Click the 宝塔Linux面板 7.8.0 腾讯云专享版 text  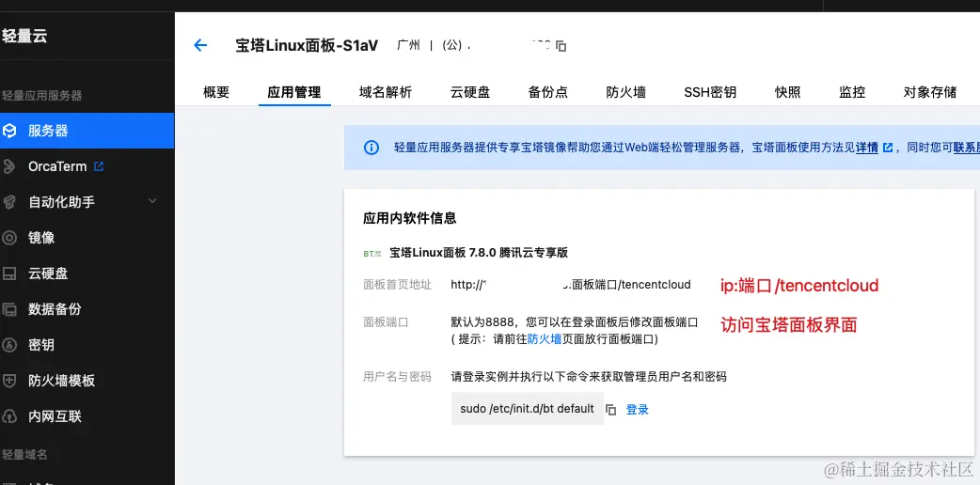click(479, 253)
